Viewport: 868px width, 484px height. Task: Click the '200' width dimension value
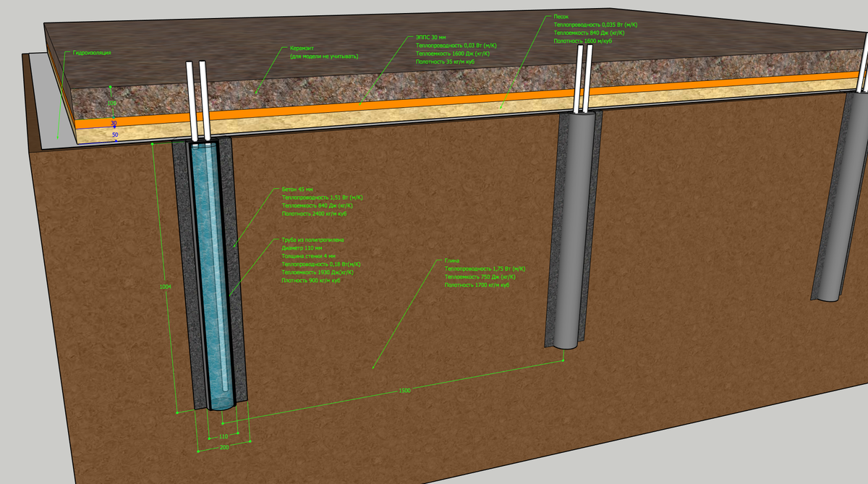pos(223,449)
